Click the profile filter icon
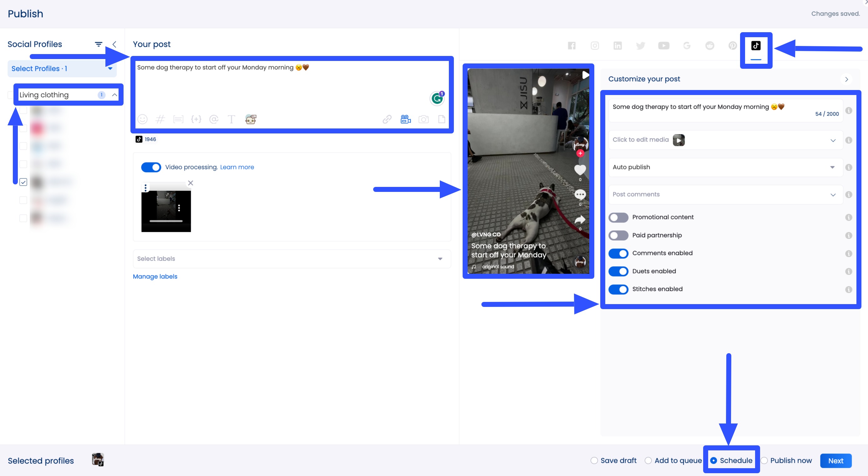Viewport: 868px width, 476px height. tap(99, 44)
